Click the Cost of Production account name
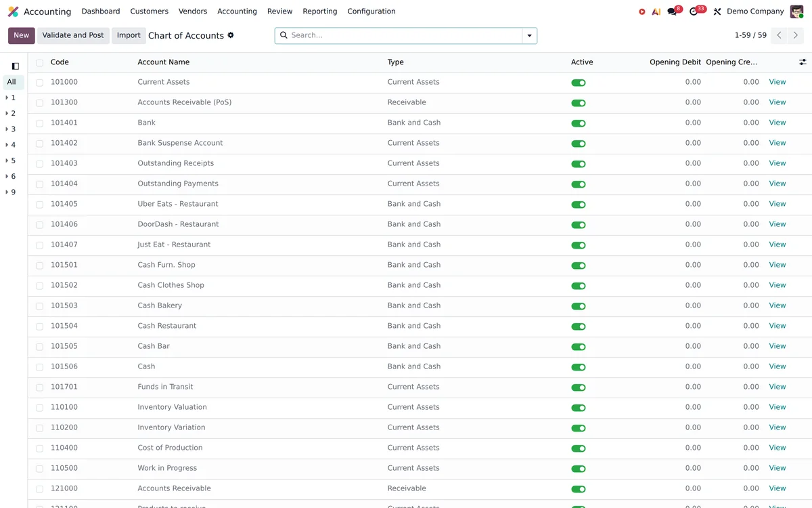Image resolution: width=812 pixels, height=508 pixels. click(170, 448)
